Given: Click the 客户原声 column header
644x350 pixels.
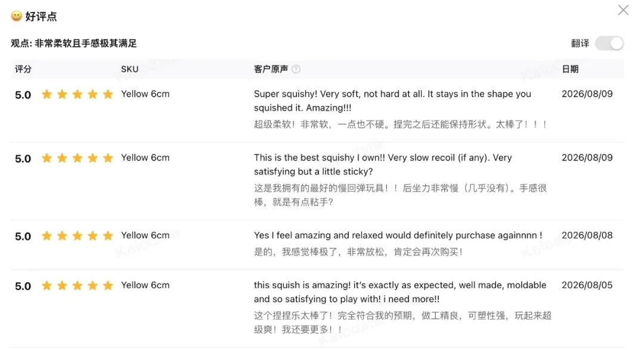Looking at the screenshot, I should click(x=271, y=69).
